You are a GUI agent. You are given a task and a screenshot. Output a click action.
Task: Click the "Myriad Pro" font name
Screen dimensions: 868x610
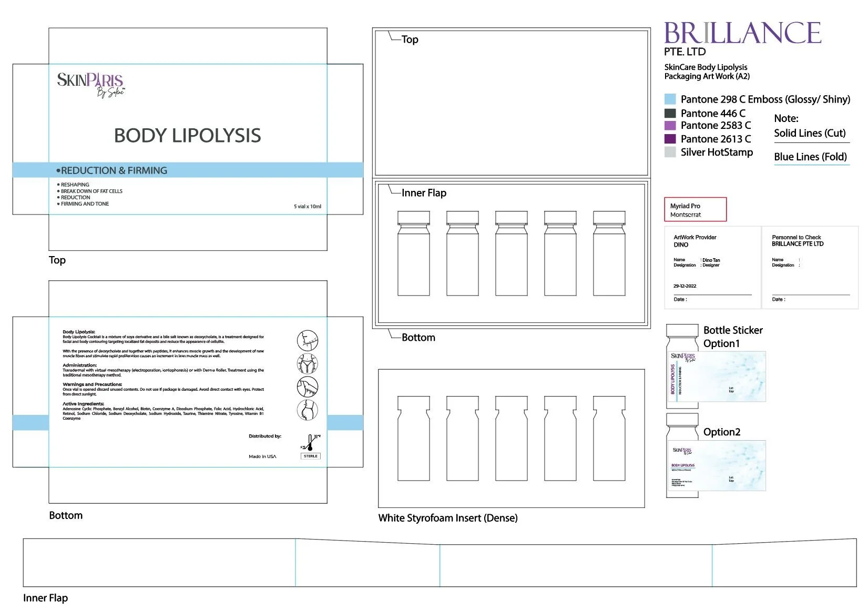(x=685, y=206)
